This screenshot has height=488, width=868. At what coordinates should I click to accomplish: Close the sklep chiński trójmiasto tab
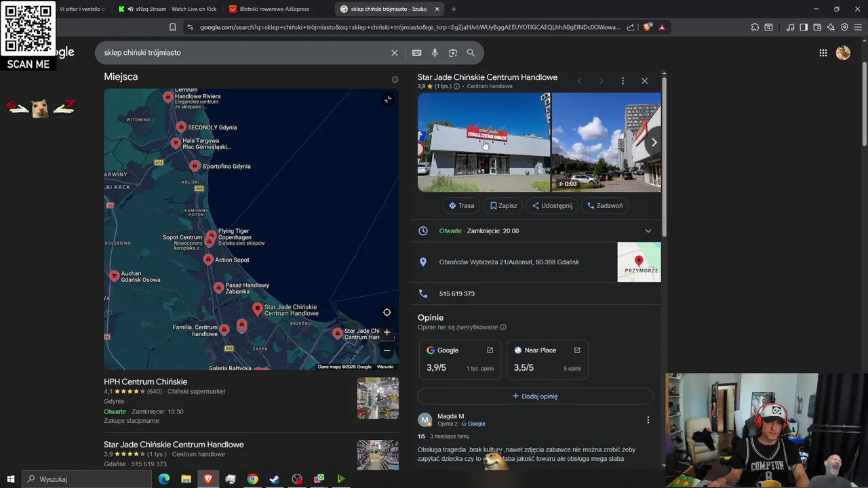coord(437,9)
